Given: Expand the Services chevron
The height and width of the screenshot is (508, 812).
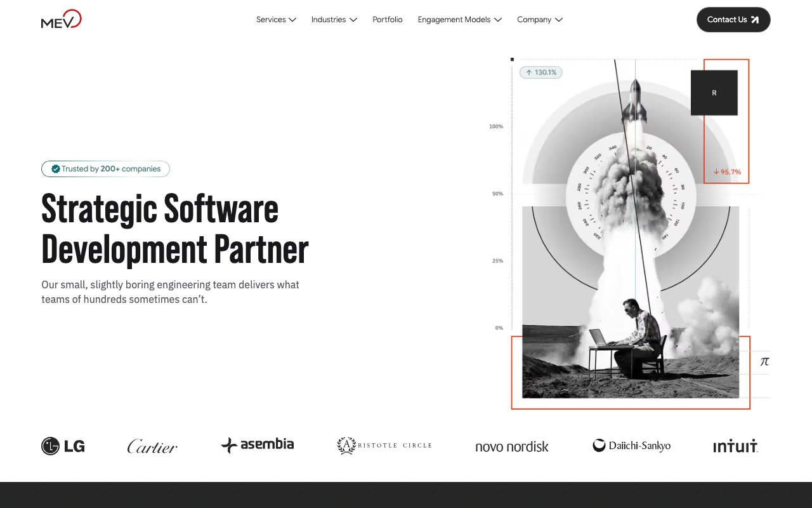Looking at the screenshot, I should click(x=293, y=20).
